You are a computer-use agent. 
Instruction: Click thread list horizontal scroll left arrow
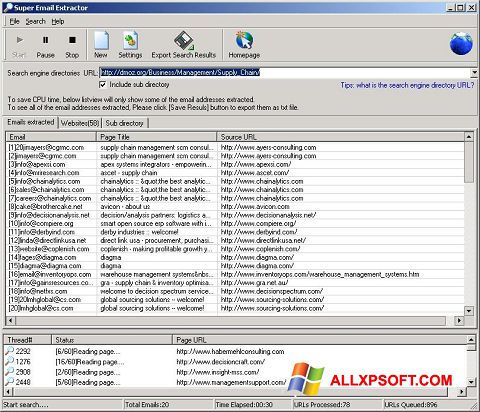pyautogui.click(x=9, y=391)
